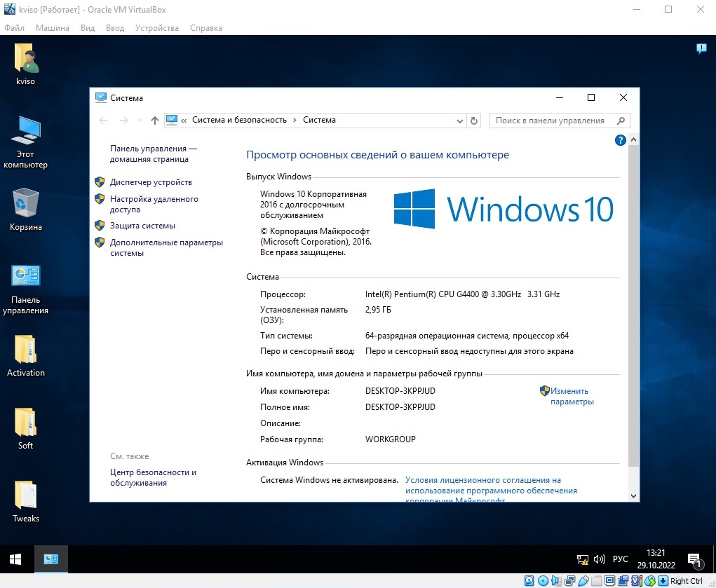716x588 pixels.
Task: Click the Windows Start button
Action: [15, 559]
